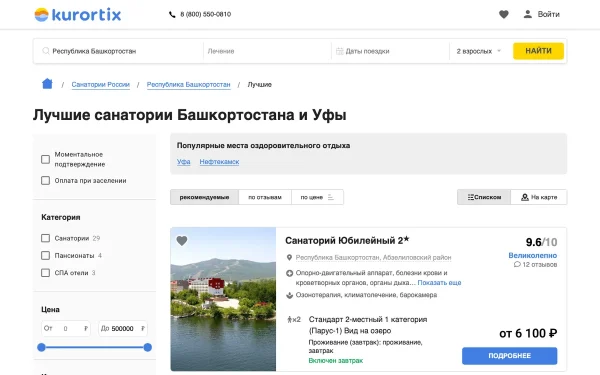Focus the destination field Республика Башкортостан

(119, 51)
